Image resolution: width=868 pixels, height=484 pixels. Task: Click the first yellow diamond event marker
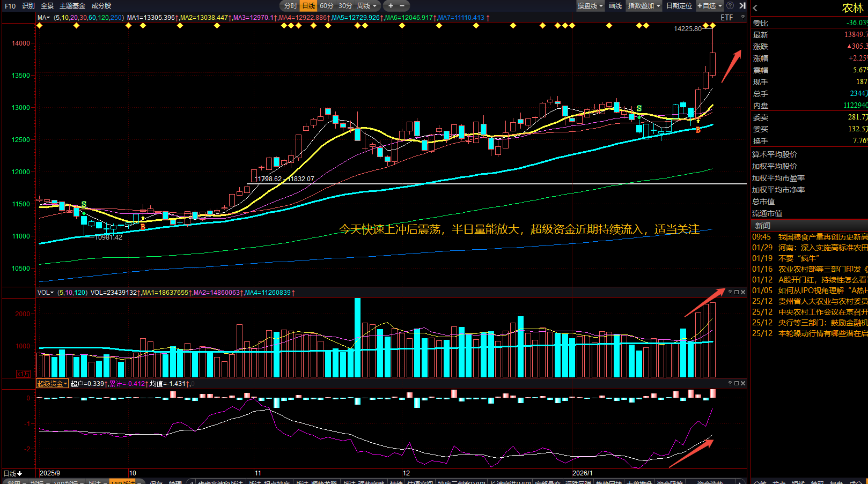[x=40, y=26]
